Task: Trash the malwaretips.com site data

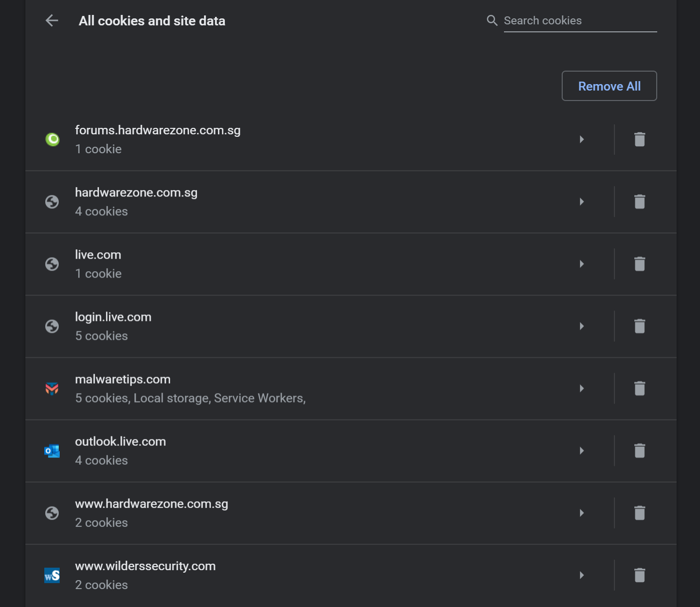Action: coord(640,388)
